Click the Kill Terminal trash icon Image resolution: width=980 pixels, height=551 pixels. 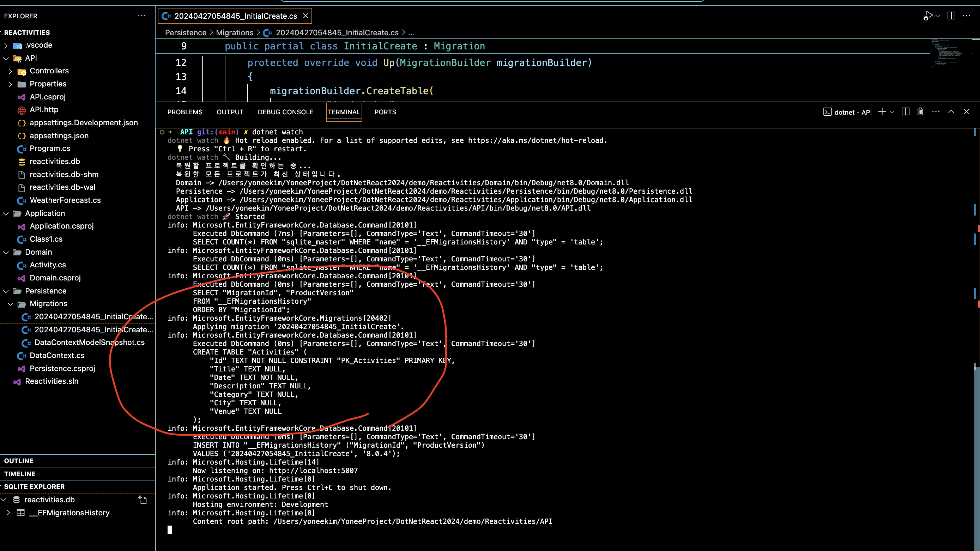920,111
